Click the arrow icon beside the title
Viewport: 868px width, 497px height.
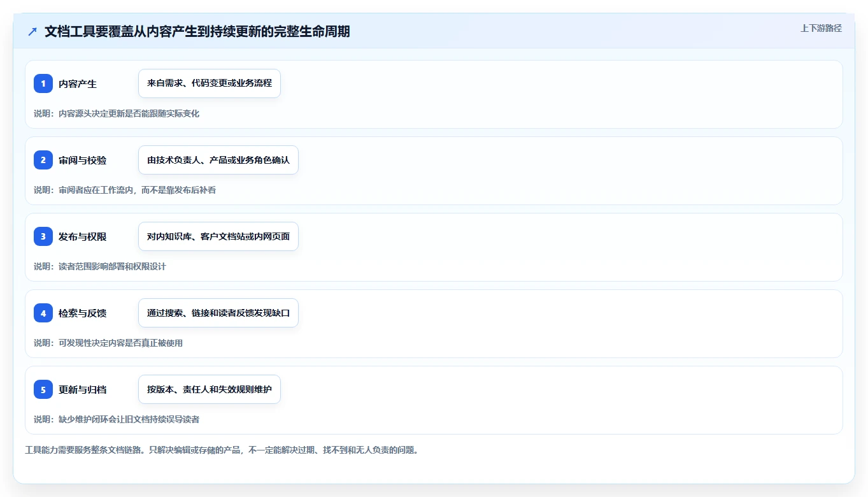[32, 32]
